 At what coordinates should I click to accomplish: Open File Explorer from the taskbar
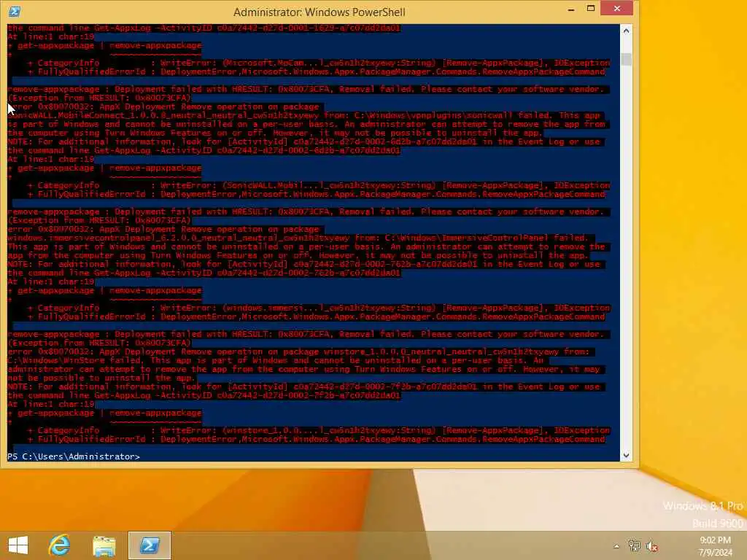(104, 545)
